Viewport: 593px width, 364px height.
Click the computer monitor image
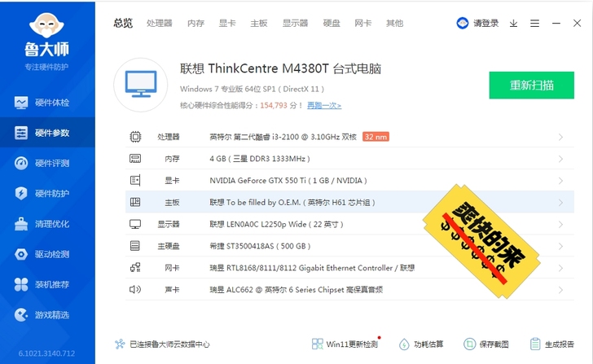coord(141,85)
